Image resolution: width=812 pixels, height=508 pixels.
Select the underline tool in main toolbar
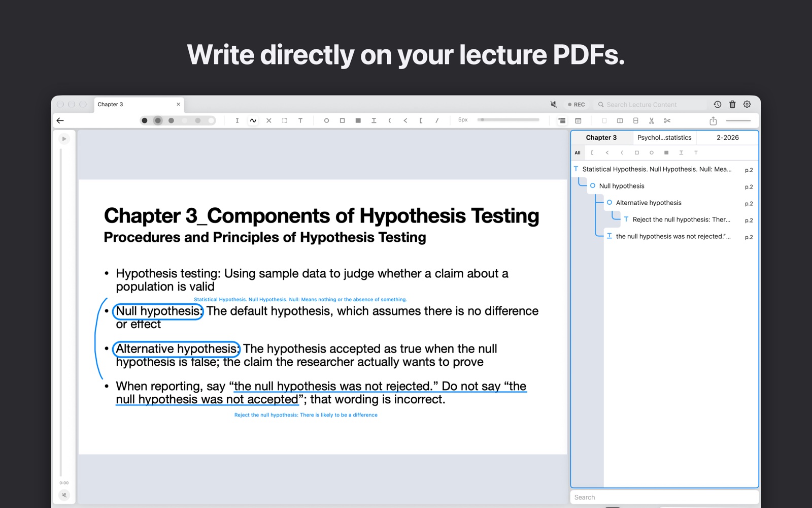374,120
